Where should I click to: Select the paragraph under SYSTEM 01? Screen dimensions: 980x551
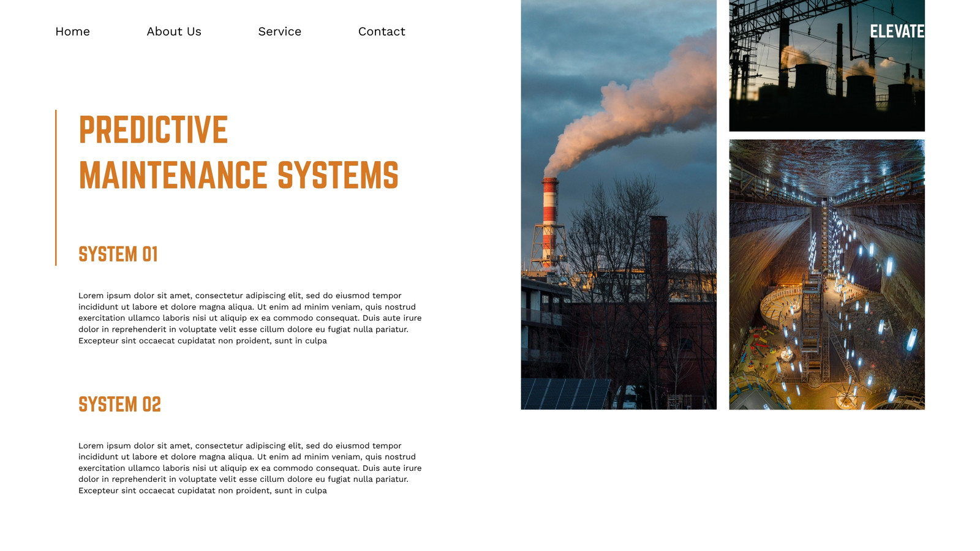250,318
